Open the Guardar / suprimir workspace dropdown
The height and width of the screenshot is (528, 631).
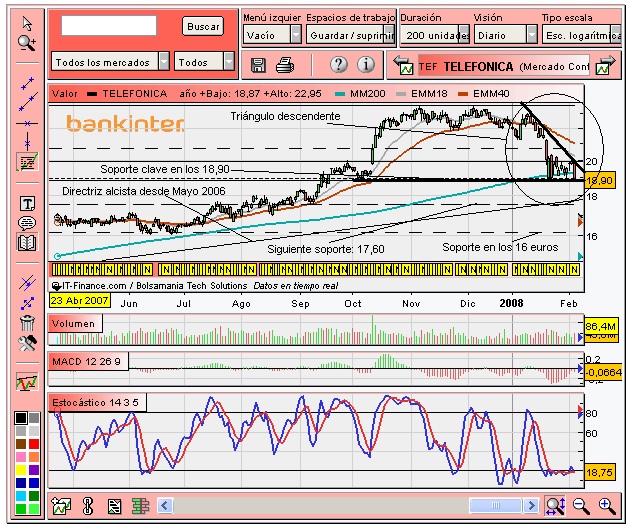[350, 35]
